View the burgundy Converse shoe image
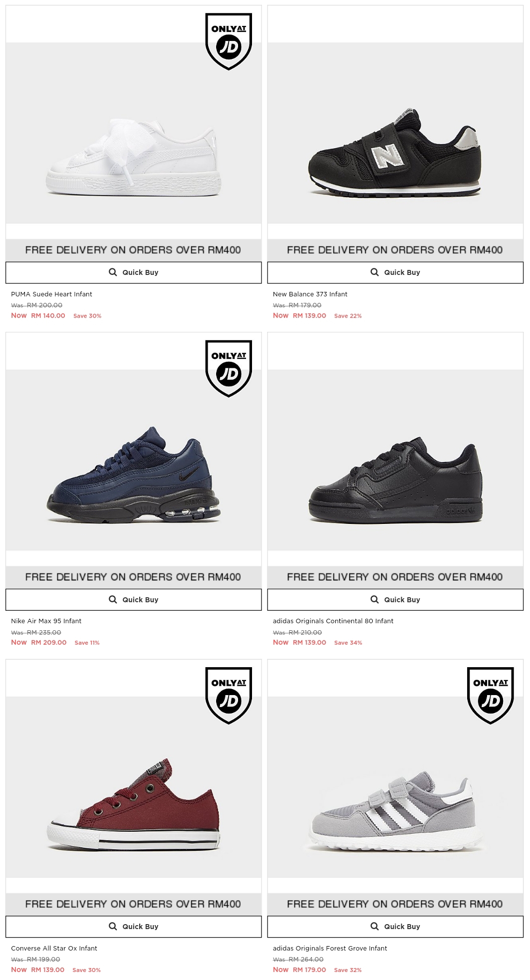The image size is (530, 980). pos(133,804)
